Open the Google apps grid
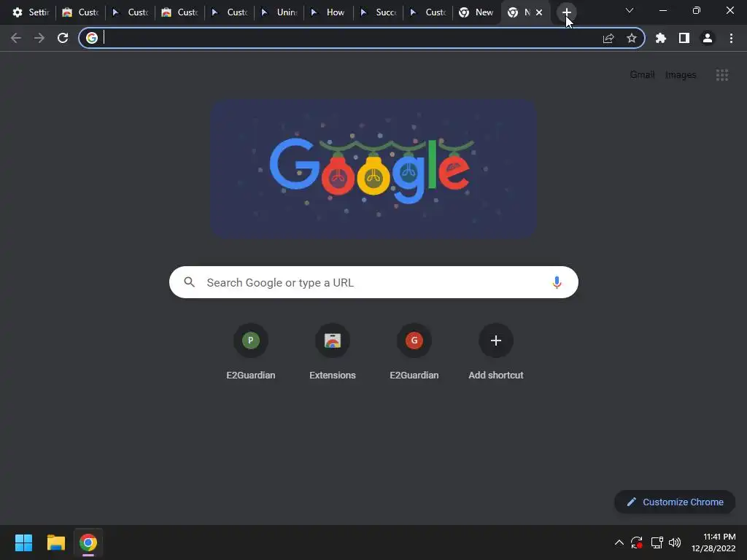 click(722, 75)
